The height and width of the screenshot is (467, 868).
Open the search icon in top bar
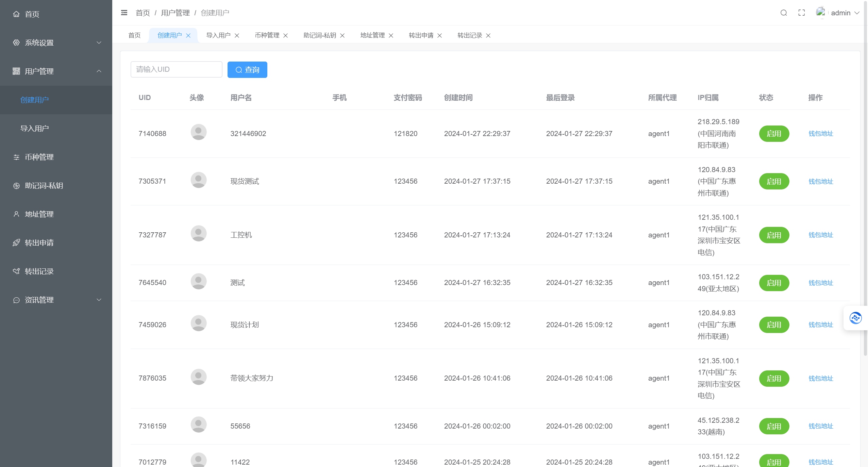tap(784, 13)
